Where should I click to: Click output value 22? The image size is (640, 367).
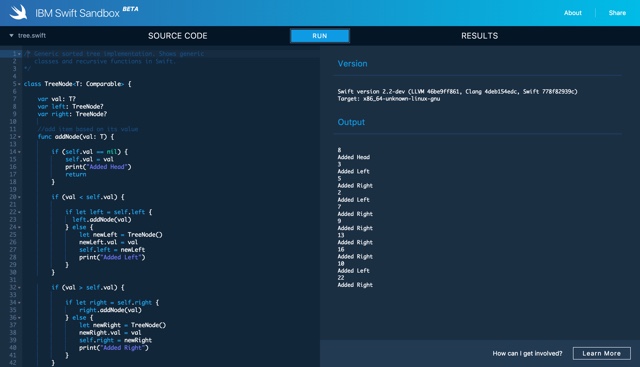(x=341, y=278)
